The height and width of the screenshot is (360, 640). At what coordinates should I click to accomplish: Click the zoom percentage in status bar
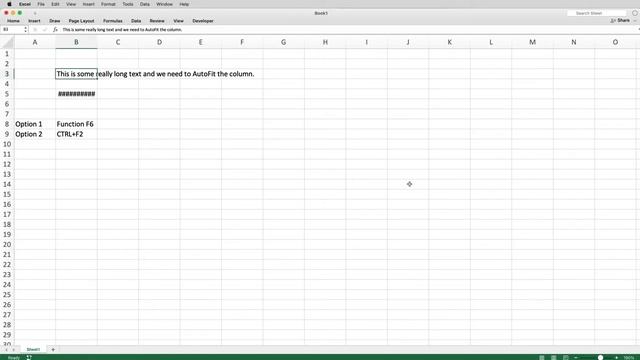(629, 358)
